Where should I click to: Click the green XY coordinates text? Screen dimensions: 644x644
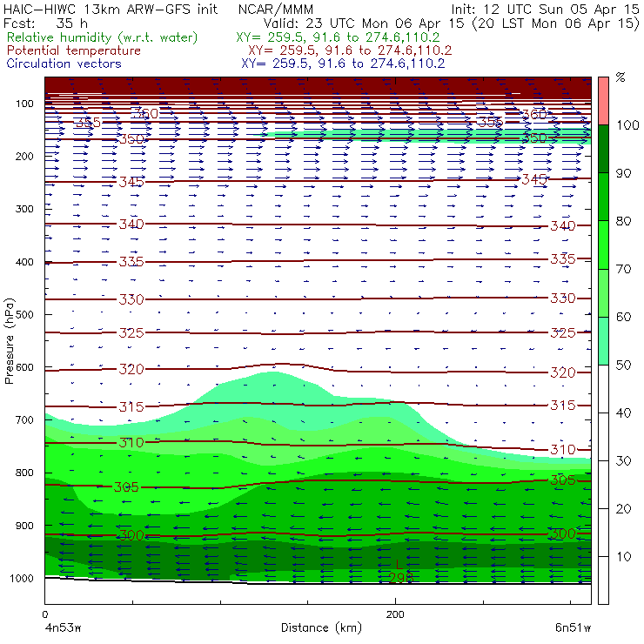(x=338, y=37)
